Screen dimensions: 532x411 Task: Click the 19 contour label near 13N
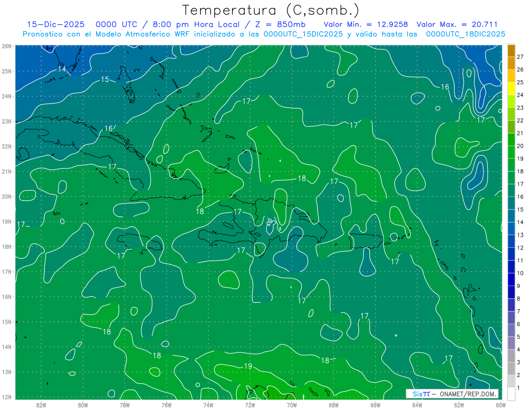pos(248,366)
